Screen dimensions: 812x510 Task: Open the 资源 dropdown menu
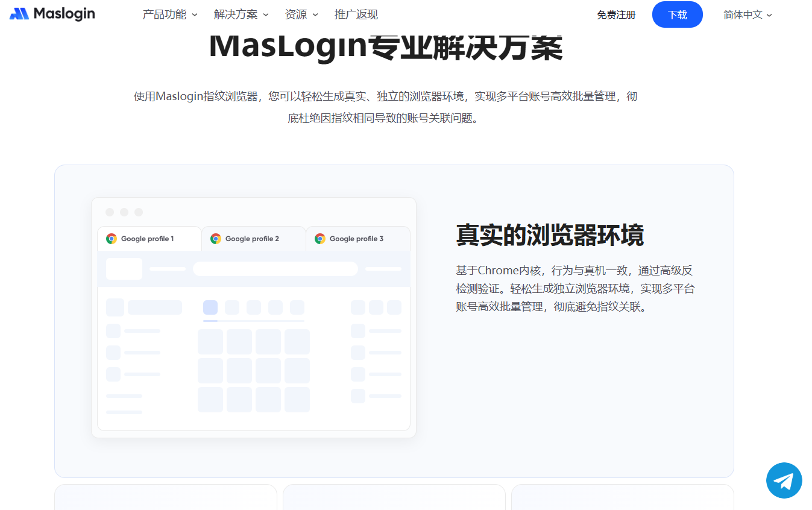pos(301,15)
